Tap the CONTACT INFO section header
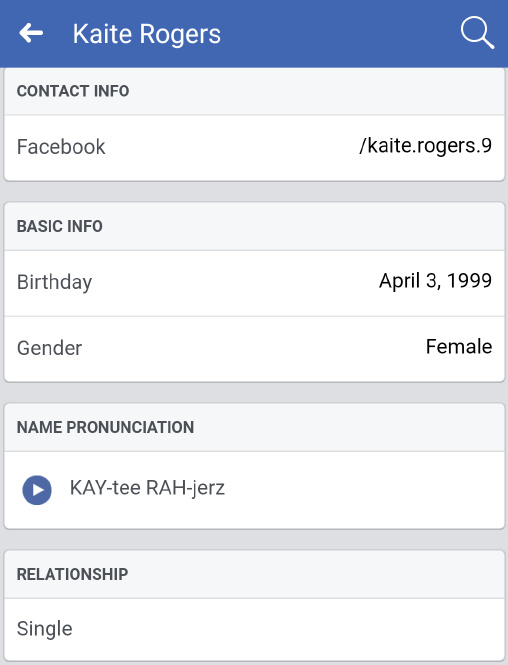 (x=73, y=91)
